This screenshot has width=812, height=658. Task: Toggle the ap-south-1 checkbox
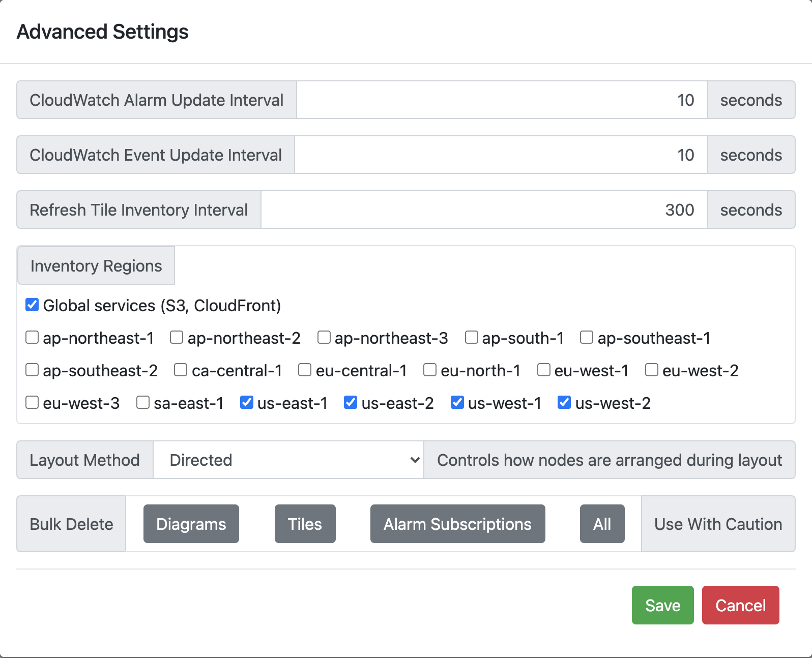click(x=472, y=338)
